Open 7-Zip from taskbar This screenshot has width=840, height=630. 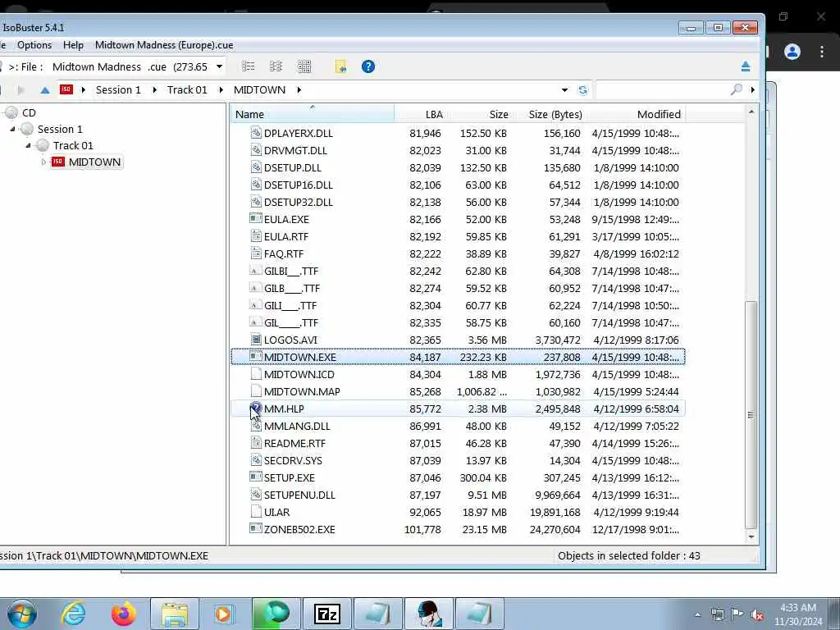coord(326,614)
